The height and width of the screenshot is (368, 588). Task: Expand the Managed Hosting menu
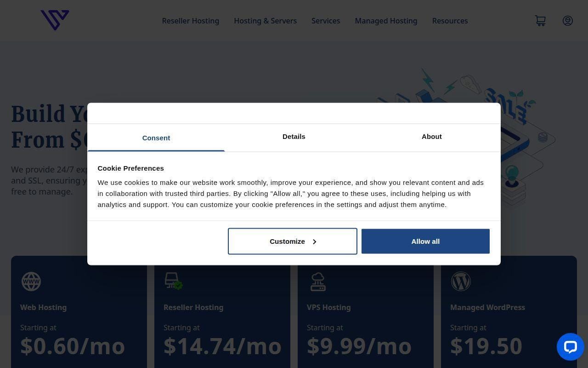point(386,21)
